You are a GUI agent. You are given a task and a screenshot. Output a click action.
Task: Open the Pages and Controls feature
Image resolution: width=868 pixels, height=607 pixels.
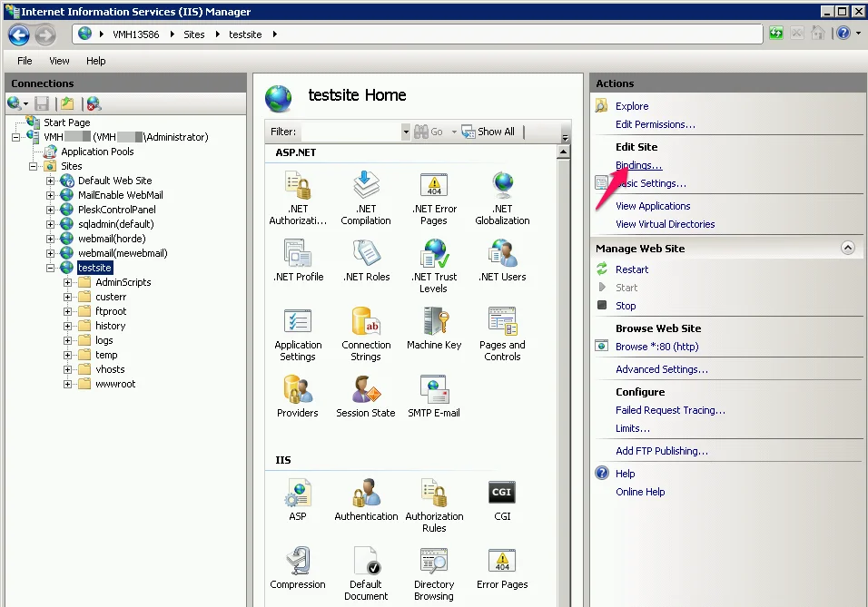pos(502,334)
